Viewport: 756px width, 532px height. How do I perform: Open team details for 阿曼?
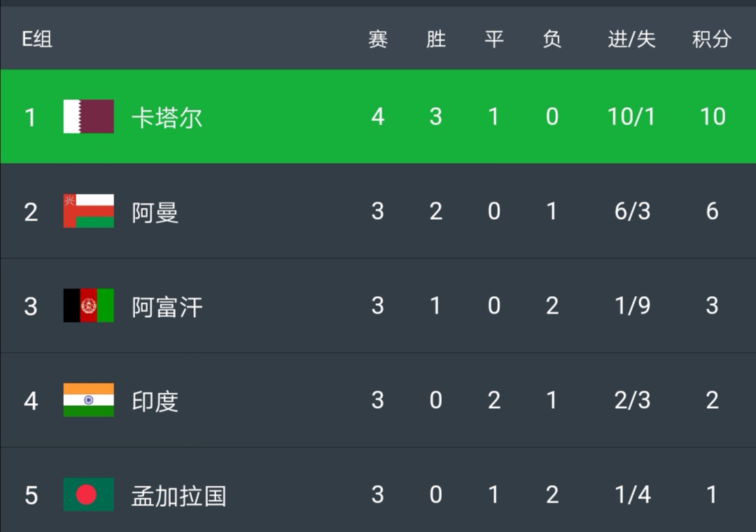tap(154, 211)
